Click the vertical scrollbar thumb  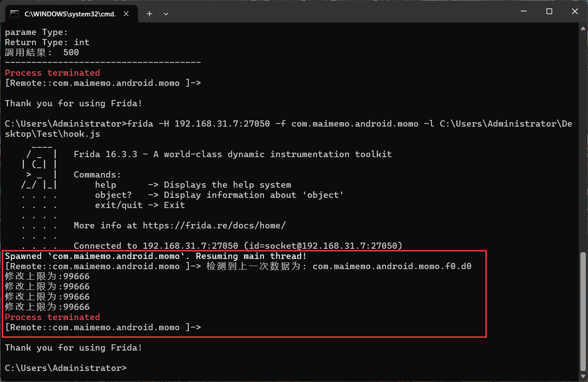click(583, 312)
